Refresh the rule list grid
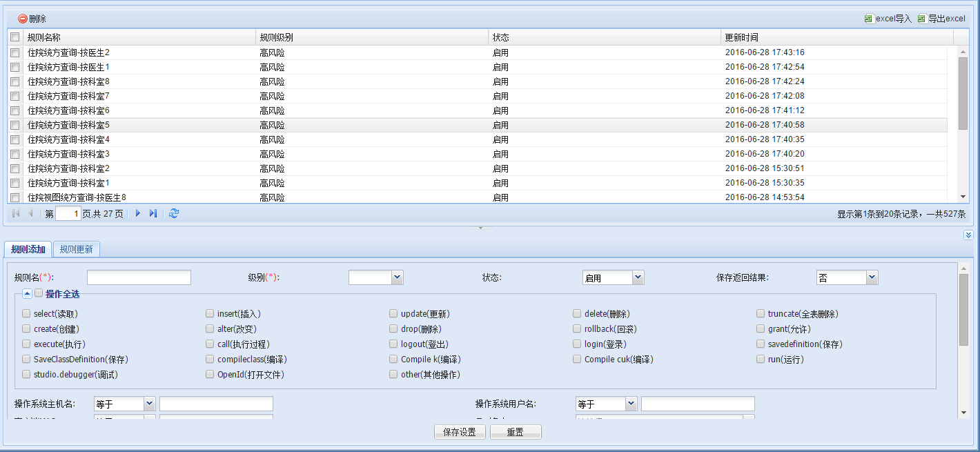 [174, 214]
